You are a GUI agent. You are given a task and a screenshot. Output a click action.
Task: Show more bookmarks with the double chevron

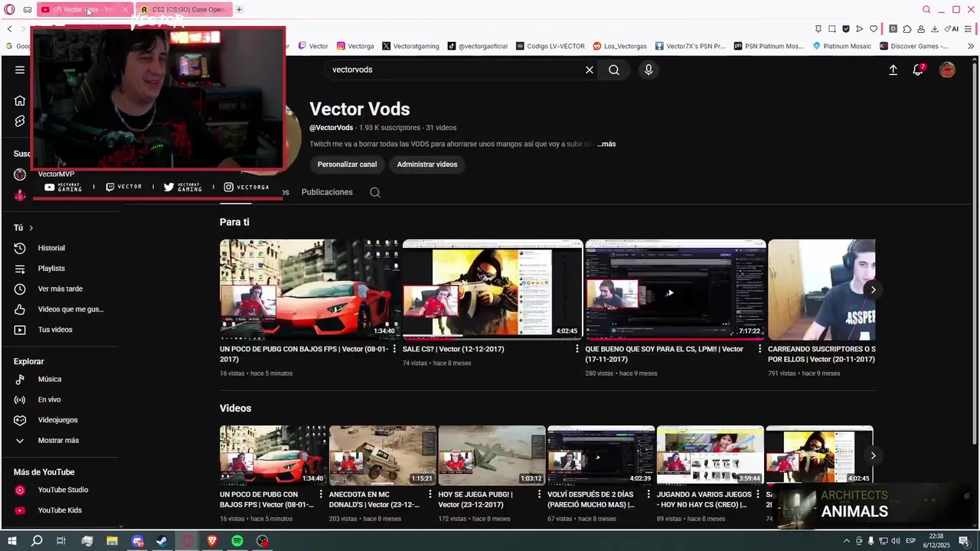pos(971,46)
